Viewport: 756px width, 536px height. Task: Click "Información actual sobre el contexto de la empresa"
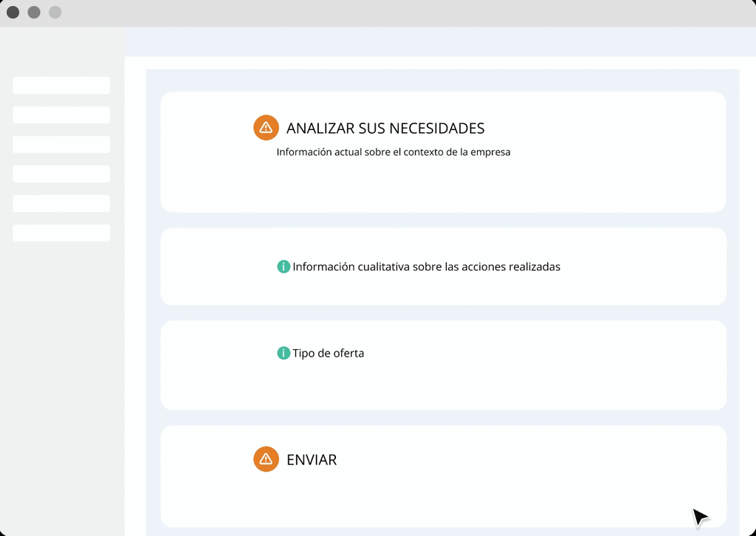click(393, 152)
